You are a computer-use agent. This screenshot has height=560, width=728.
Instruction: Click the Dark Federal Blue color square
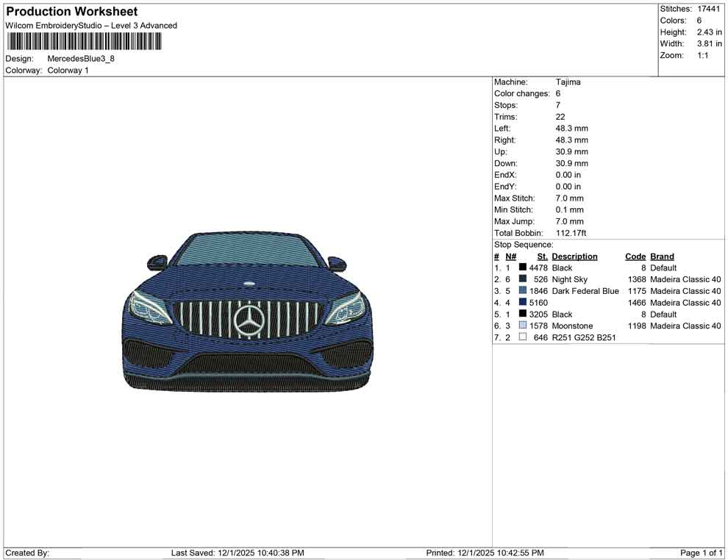point(523,291)
